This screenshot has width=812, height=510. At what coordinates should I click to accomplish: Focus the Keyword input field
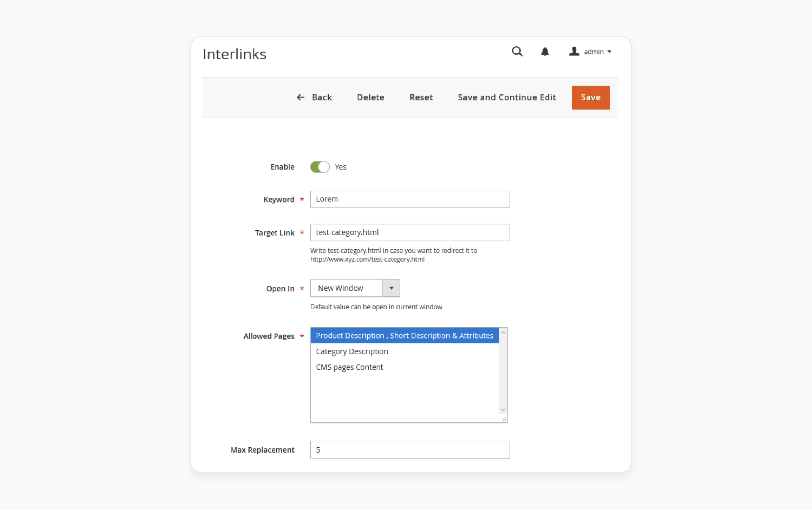(x=410, y=199)
